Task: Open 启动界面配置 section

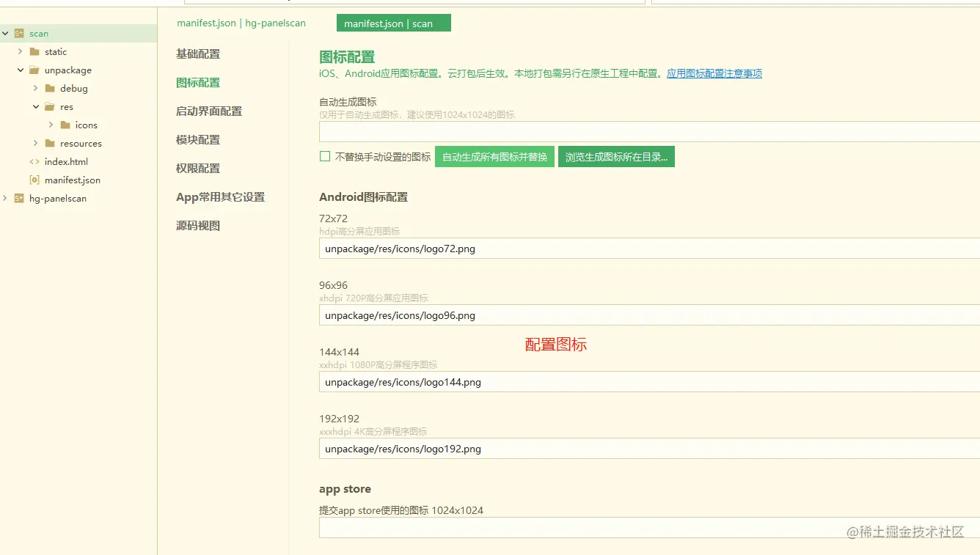Action: point(209,111)
